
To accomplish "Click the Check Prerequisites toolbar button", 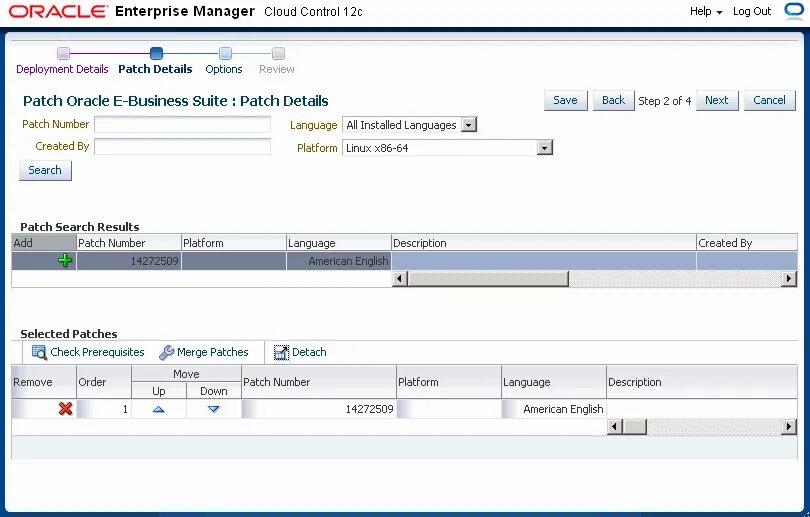I will coord(88,352).
